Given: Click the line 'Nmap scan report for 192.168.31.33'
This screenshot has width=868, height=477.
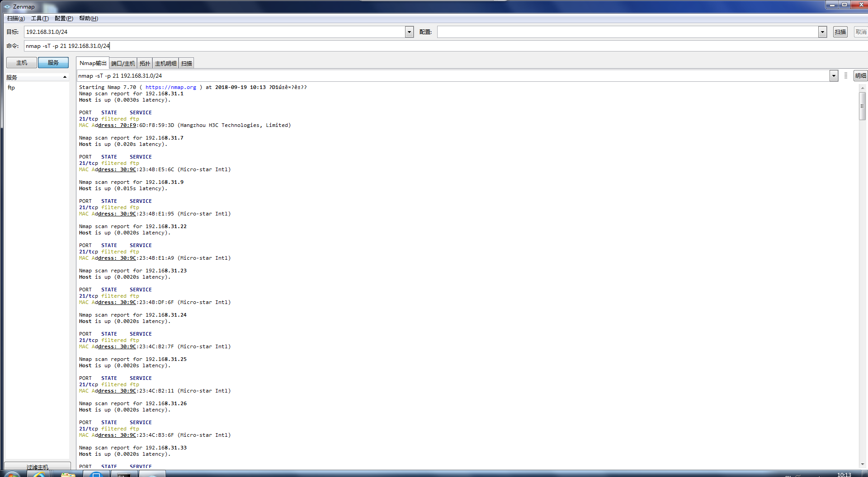Looking at the screenshot, I should point(133,448).
